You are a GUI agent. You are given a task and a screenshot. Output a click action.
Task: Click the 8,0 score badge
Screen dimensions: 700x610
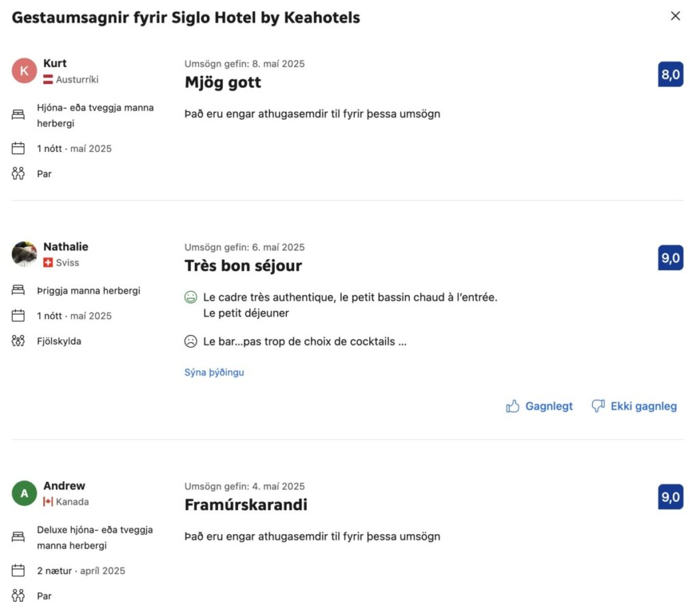(671, 74)
